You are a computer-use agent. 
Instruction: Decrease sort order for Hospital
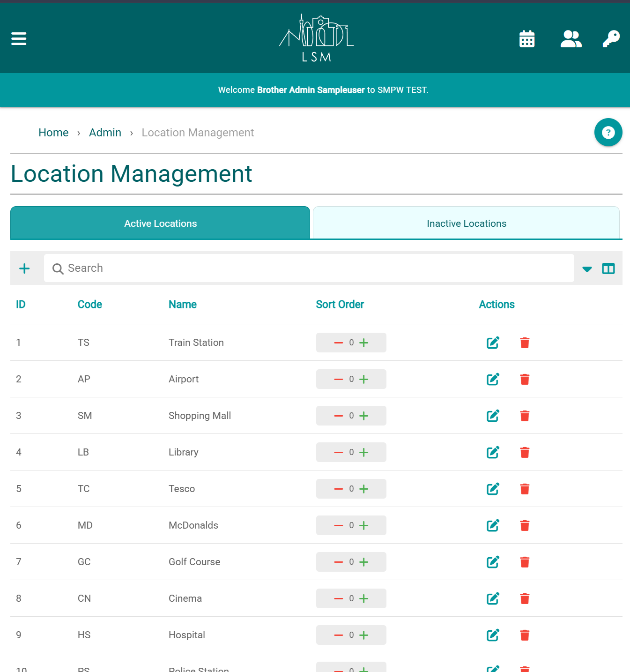338,635
